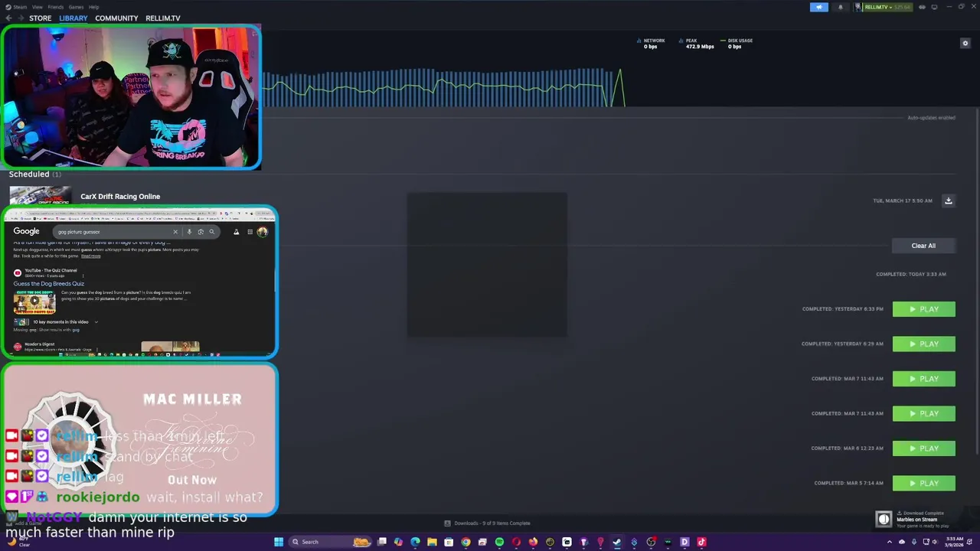Screen dimensions: 980x551
Task: Open CarX Drift Racing Online entry
Action: 120,197
